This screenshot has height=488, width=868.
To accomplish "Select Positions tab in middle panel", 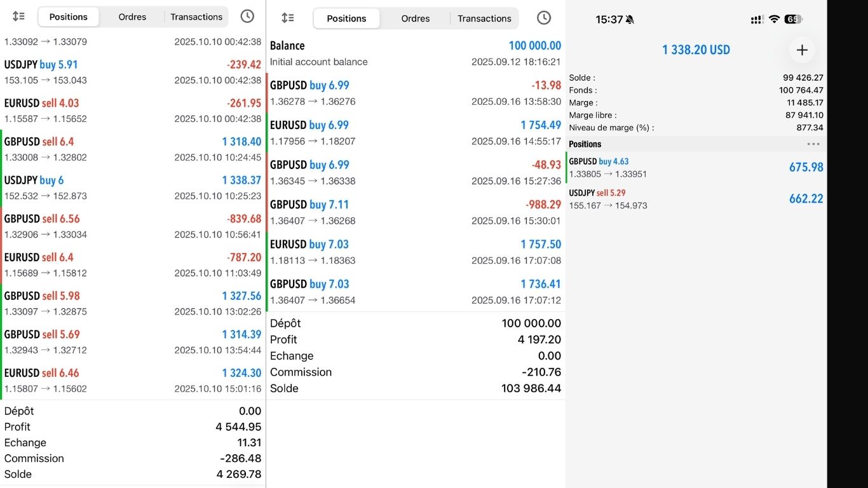I will click(x=346, y=18).
